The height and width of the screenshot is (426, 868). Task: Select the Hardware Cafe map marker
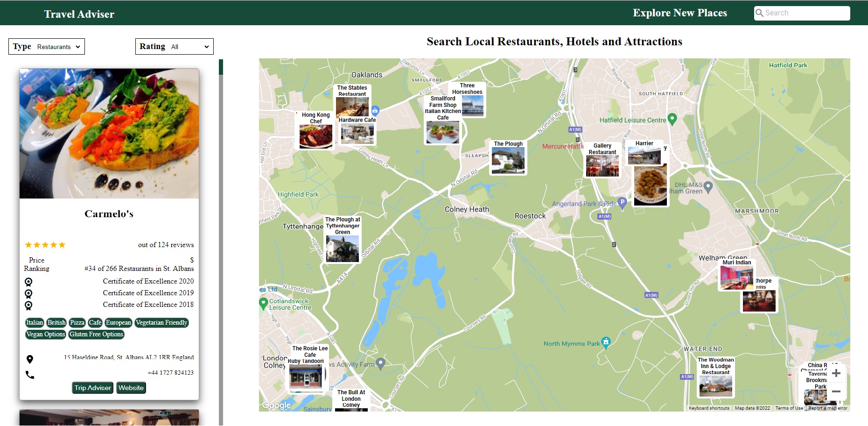[357, 131]
